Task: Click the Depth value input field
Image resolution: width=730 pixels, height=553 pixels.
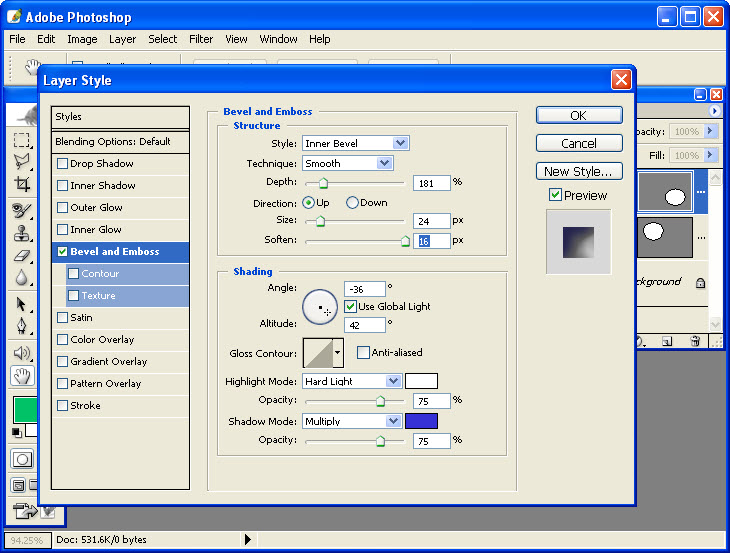Action: pos(431,183)
